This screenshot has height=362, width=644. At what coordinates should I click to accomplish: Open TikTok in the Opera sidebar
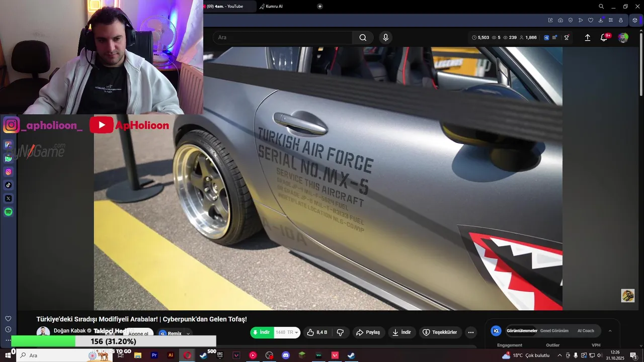pos(9,185)
